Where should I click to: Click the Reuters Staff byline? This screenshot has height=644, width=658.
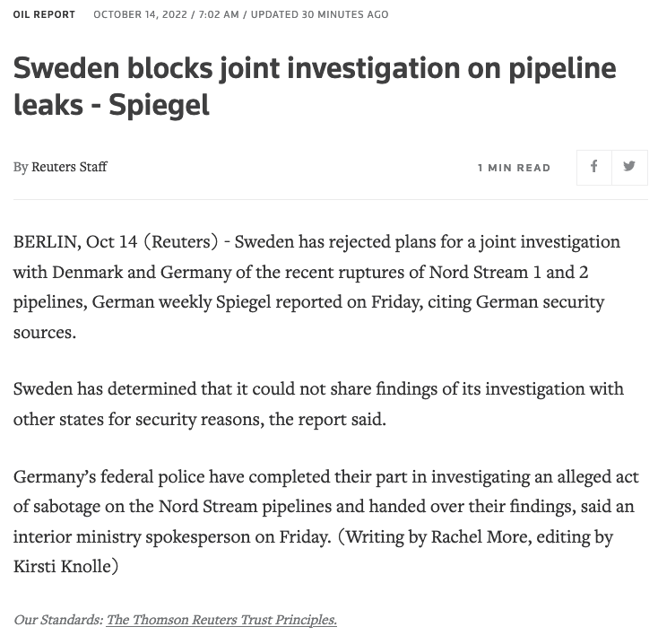pyautogui.click(x=69, y=167)
